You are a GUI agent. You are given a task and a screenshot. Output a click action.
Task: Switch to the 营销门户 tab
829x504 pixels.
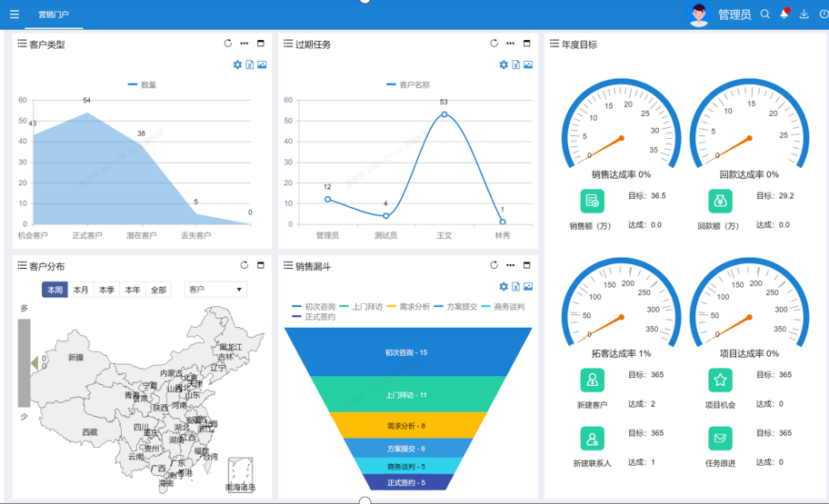tap(53, 15)
